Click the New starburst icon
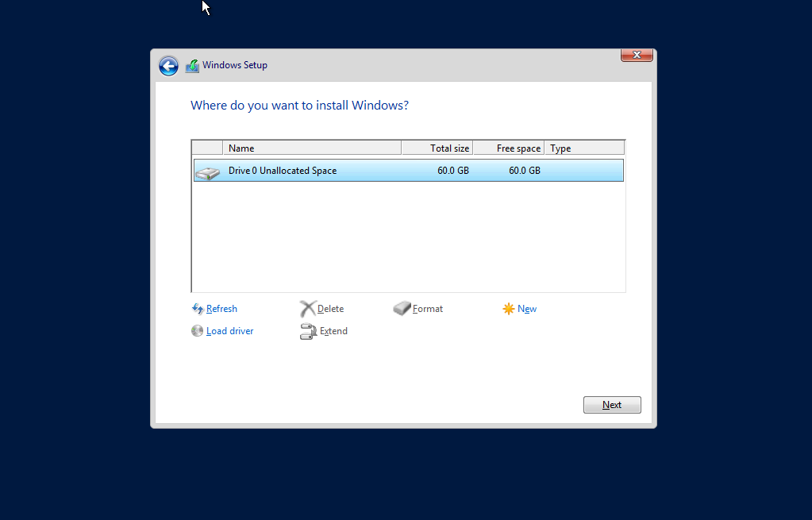Image resolution: width=812 pixels, height=520 pixels. click(x=509, y=309)
